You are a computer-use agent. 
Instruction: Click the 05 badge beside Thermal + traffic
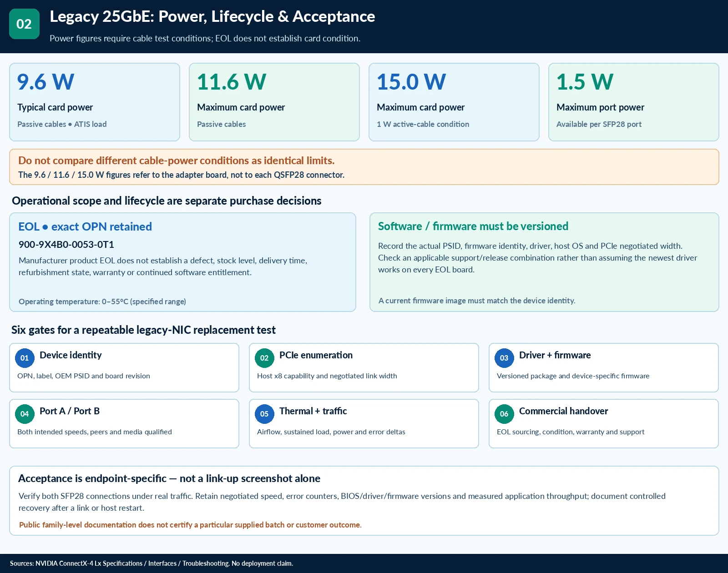point(264,414)
